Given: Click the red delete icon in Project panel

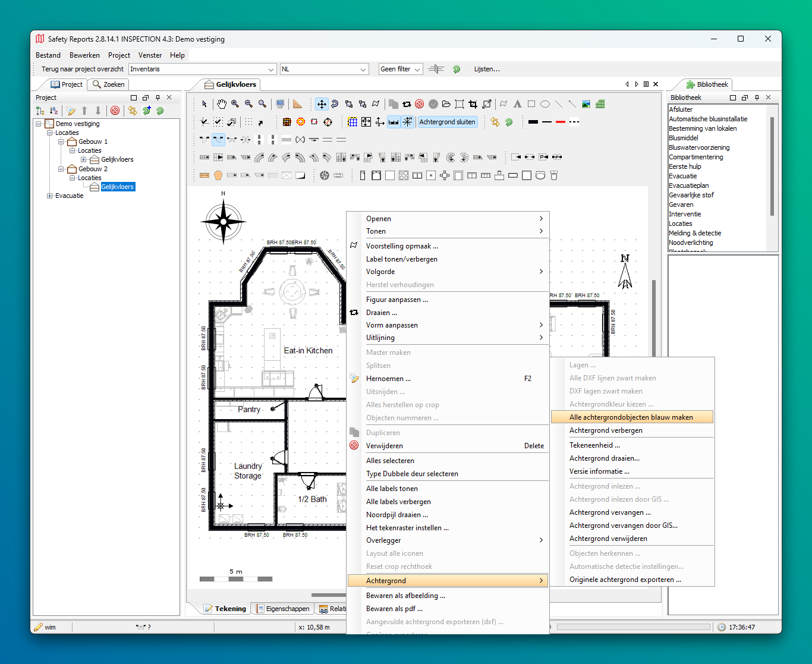Looking at the screenshot, I should tap(115, 111).
